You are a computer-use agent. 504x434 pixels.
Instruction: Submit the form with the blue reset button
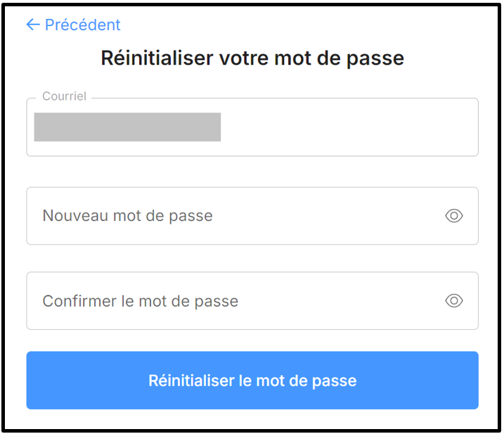[252, 381]
